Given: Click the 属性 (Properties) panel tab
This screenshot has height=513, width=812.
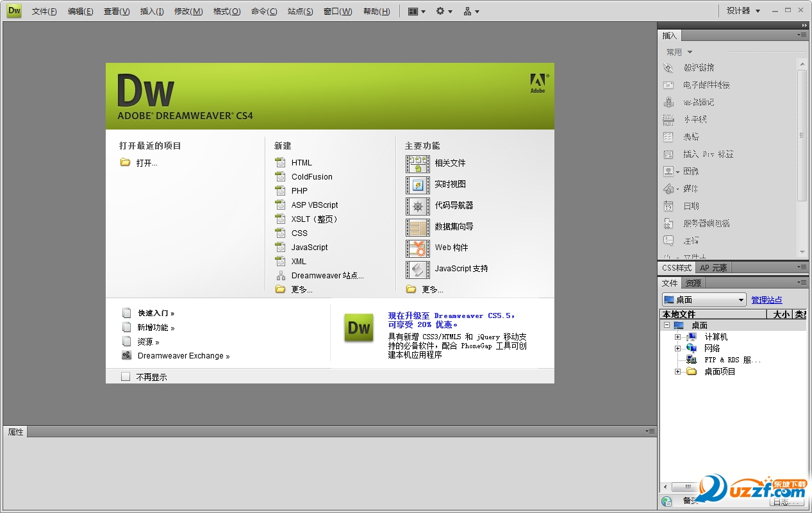Looking at the screenshot, I should point(16,432).
